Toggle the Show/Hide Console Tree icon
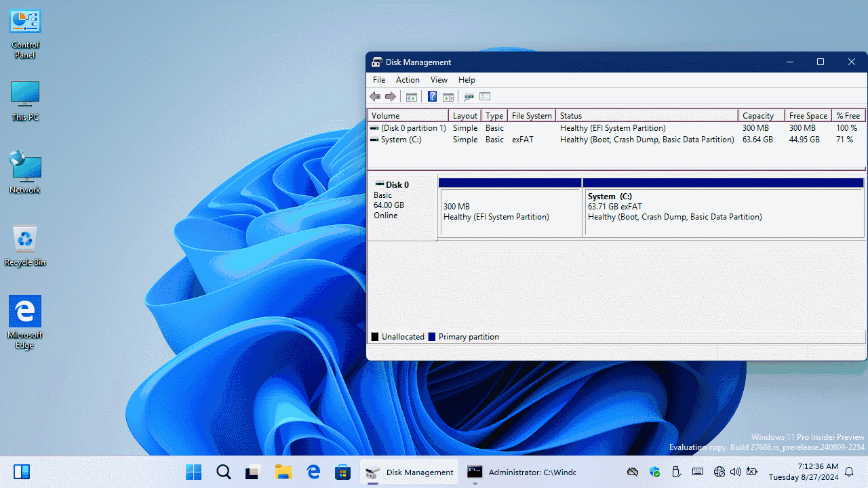The width and height of the screenshot is (868, 488). (411, 97)
